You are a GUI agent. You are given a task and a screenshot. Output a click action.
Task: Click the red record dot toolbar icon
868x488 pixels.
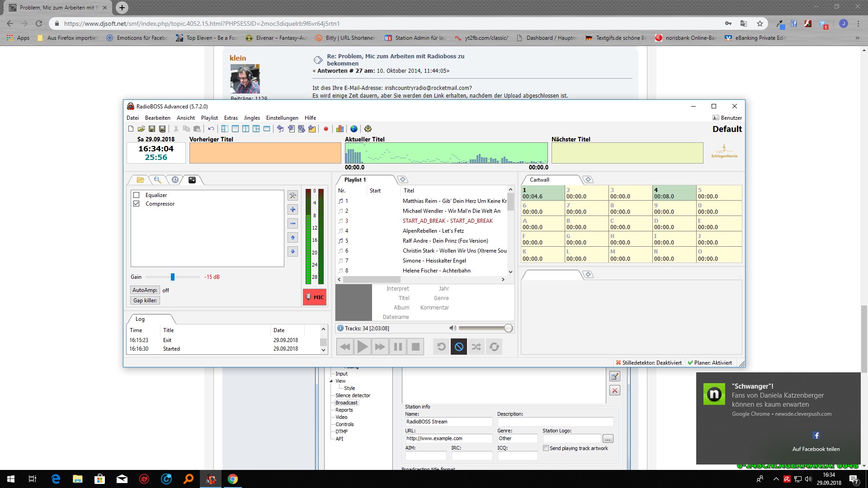click(x=325, y=129)
